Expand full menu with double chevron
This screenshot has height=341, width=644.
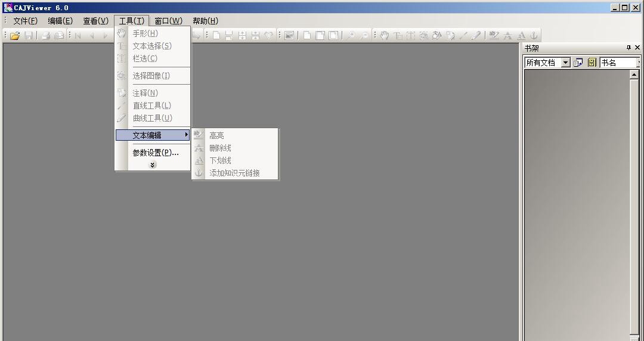click(153, 165)
